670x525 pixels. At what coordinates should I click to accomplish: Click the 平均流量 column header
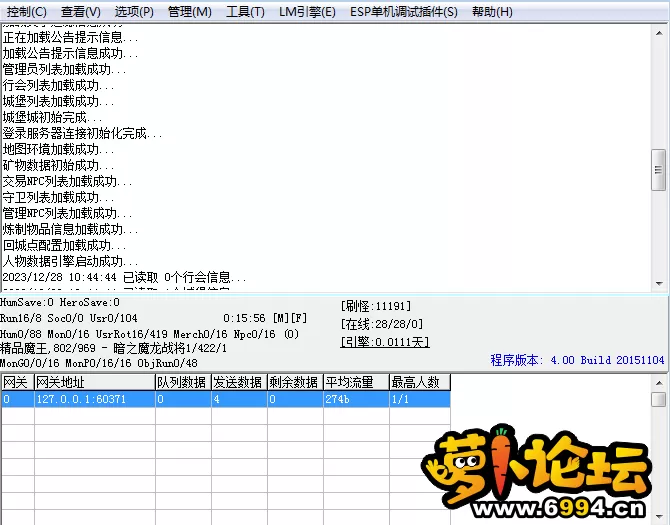(356, 382)
